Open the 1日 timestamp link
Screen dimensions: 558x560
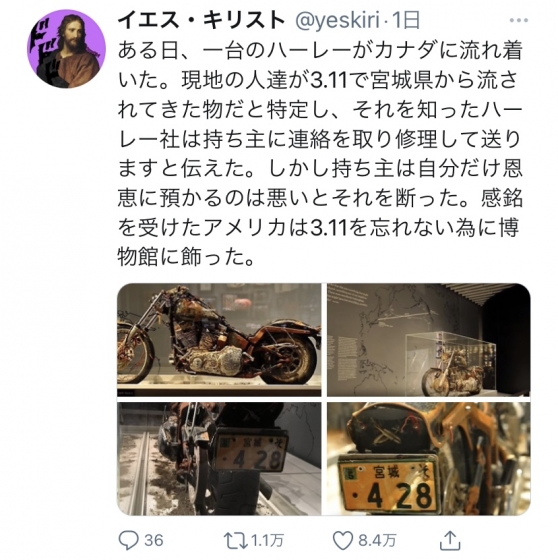click(405, 20)
